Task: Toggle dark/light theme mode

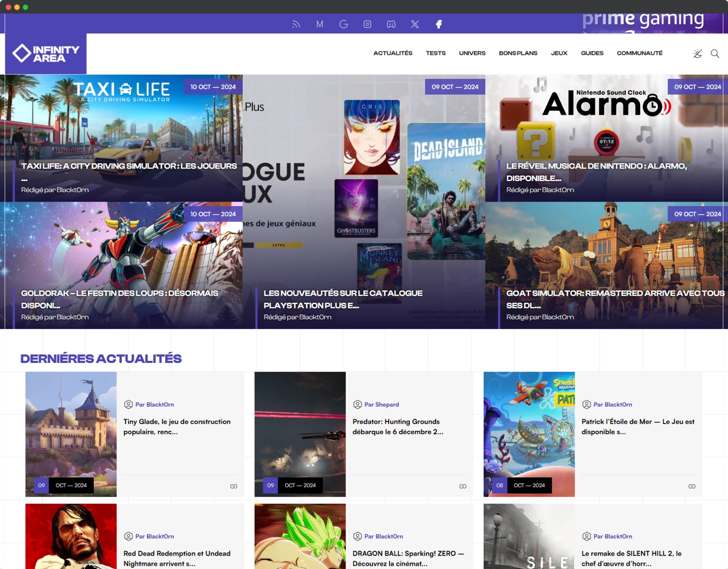Action: coord(697,54)
